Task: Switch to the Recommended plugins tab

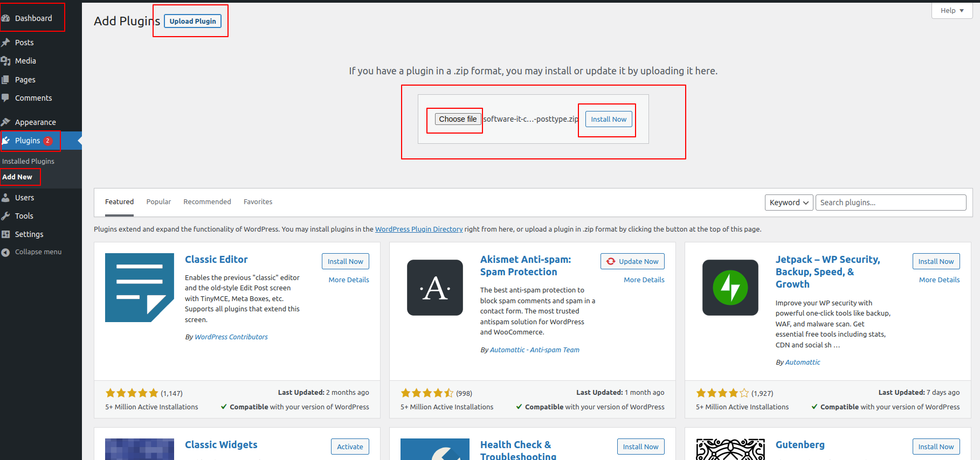Action: click(207, 202)
